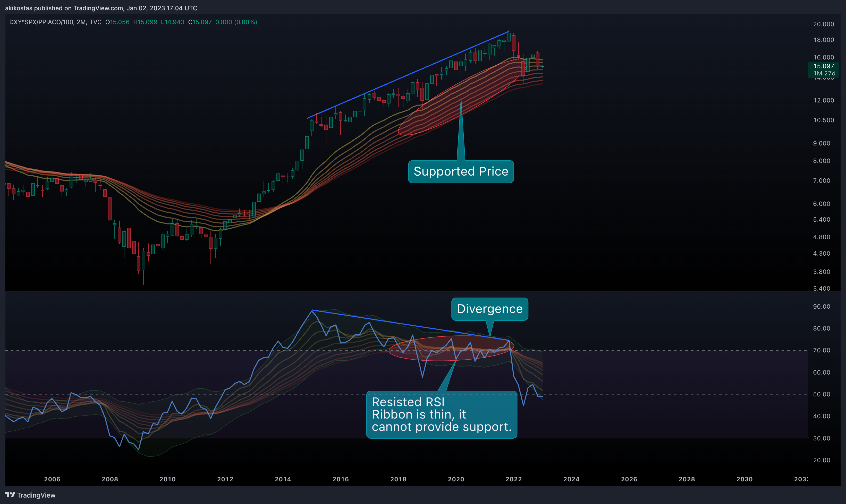846x504 pixels.
Task: Click the 2008 label on the time axis
Action: pos(110,479)
